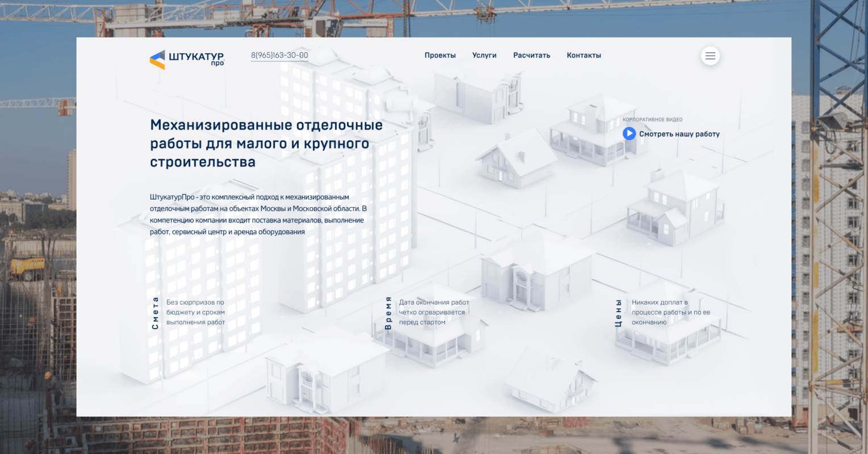The width and height of the screenshot is (868, 454).
Task: Play the corporate video
Action: point(629,133)
